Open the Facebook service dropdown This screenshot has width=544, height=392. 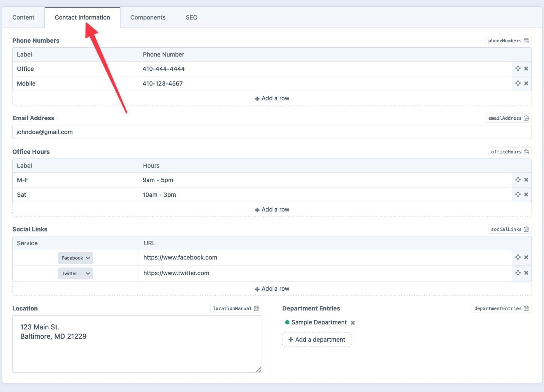pos(75,258)
